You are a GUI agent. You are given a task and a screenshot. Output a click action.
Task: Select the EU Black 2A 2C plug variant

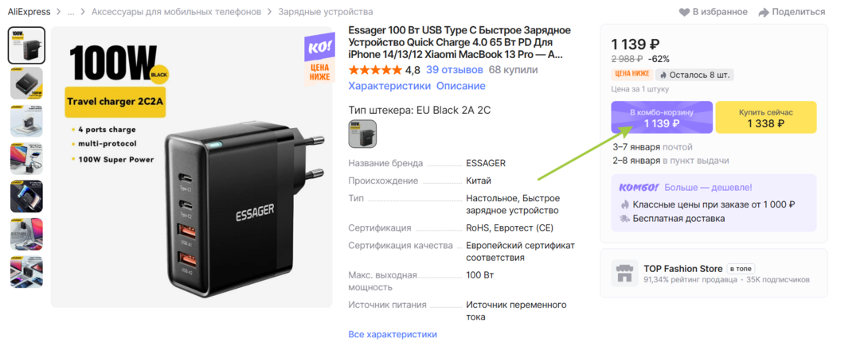click(x=362, y=133)
